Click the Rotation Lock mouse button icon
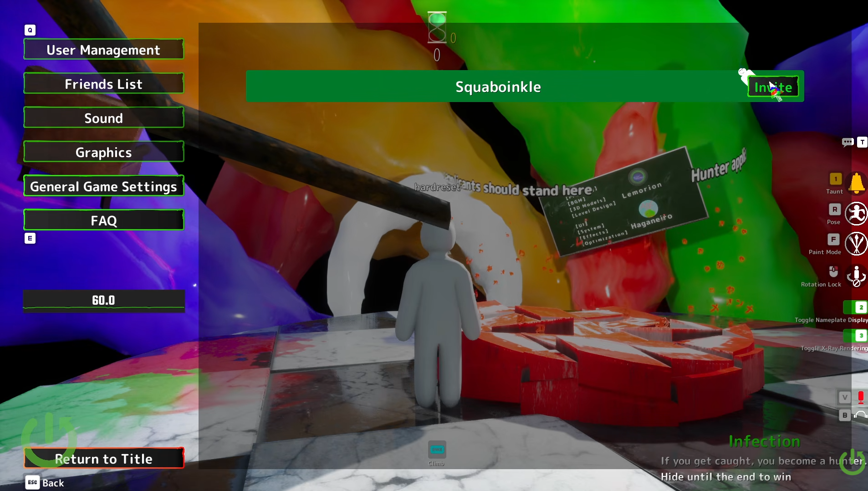 click(x=833, y=271)
